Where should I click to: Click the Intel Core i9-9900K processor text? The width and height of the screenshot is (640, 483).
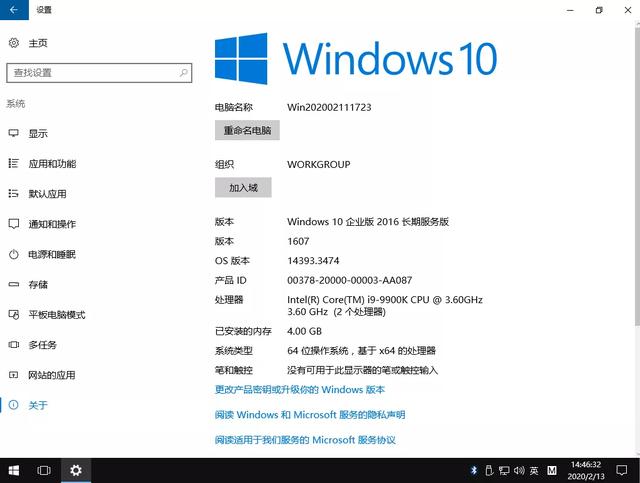click(x=385, y=305)
